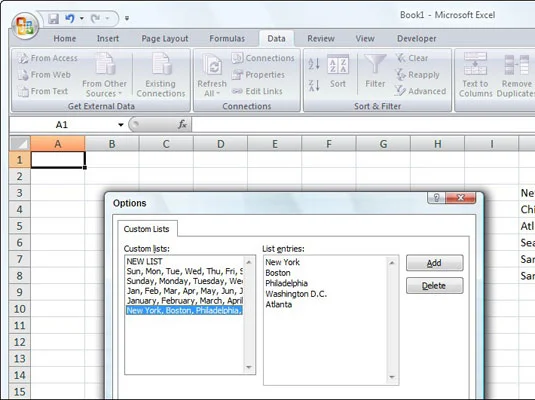Viewport: 535px width, 400px height.
Task: Sort A to Z ascending icon
Action: click(314, 63)
